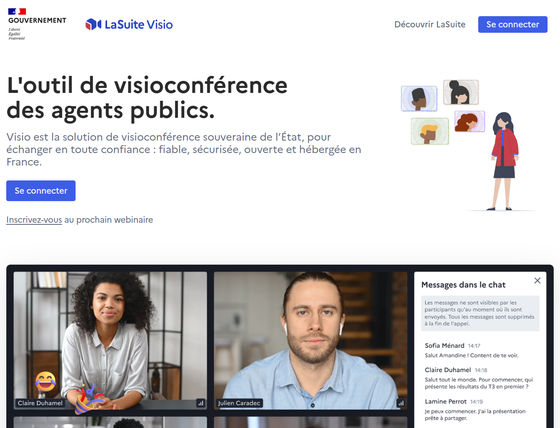Select Claire Duhamel's video tile
560x428 pixels.
coord(110,340)
